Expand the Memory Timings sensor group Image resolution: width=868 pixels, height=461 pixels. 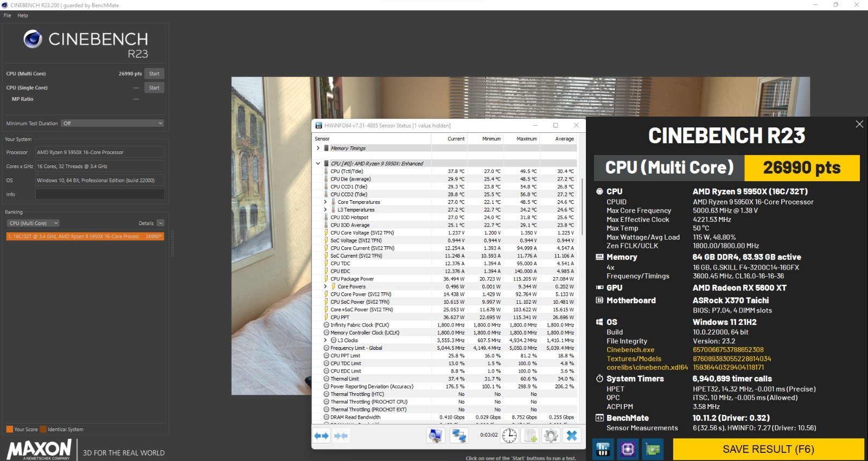pyautogui.click(x=318, y=148)
